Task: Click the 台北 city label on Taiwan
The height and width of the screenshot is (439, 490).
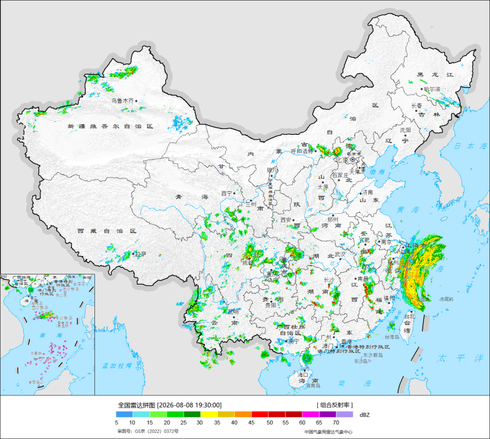Action: (x=409, y=315)
